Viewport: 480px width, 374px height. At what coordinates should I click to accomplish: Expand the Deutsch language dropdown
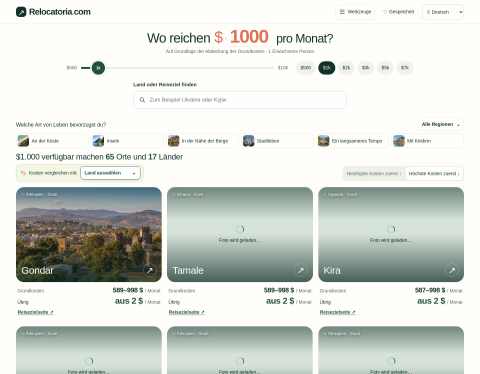point(443,12)
